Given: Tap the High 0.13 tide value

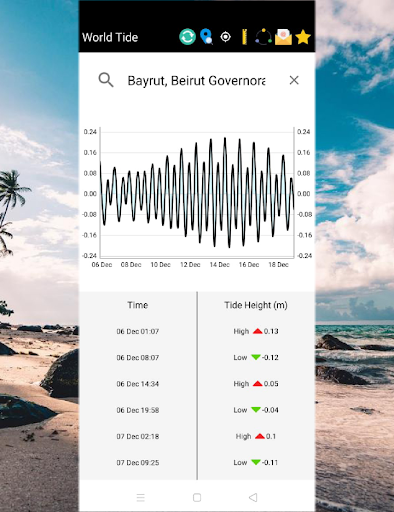Looking at the screenshot, I should [x=256, y=331].
